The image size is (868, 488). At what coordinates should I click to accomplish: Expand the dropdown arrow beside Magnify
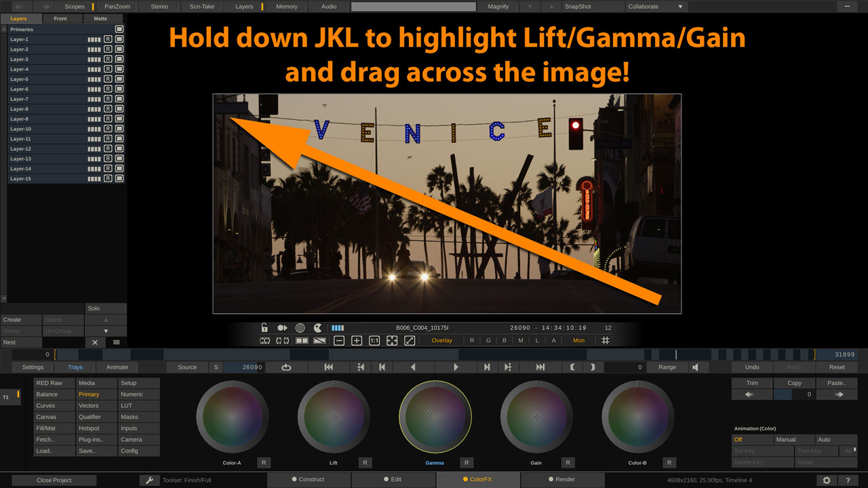point(530,7)
